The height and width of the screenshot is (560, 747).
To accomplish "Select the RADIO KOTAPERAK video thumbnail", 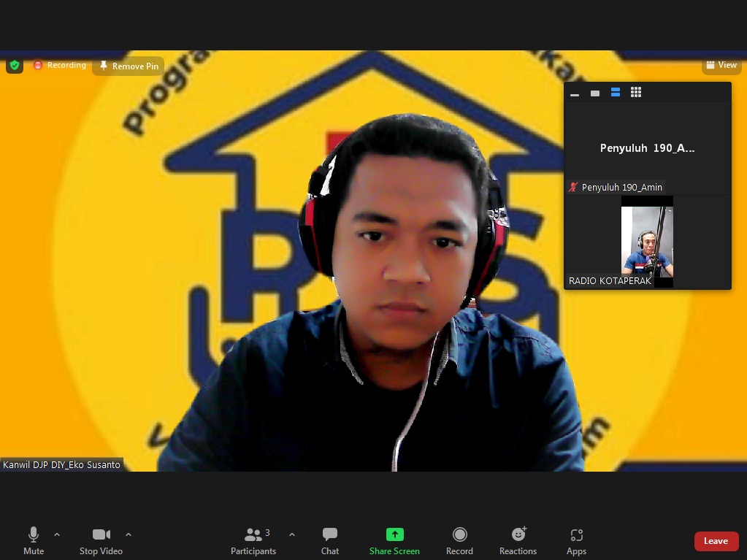I will [647, 242].
